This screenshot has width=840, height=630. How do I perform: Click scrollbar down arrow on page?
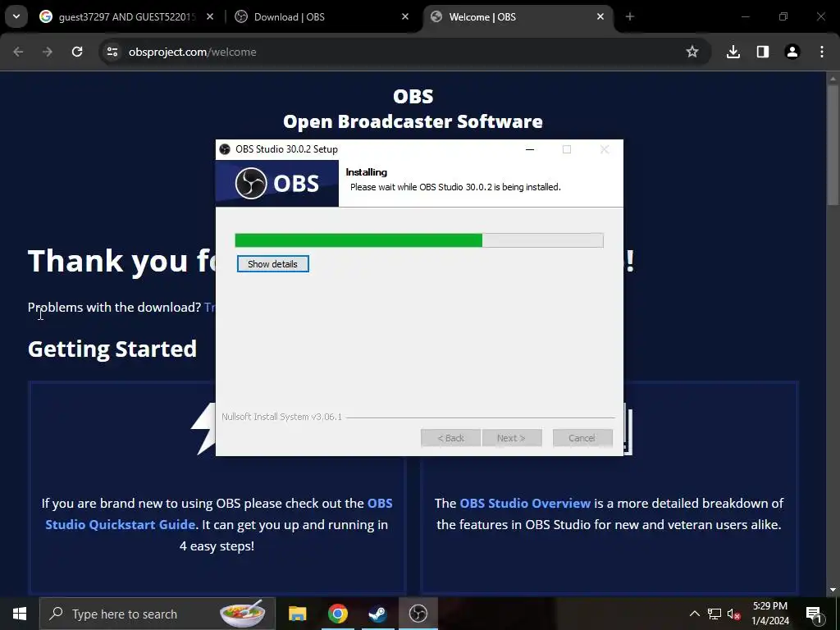[833, 590]
